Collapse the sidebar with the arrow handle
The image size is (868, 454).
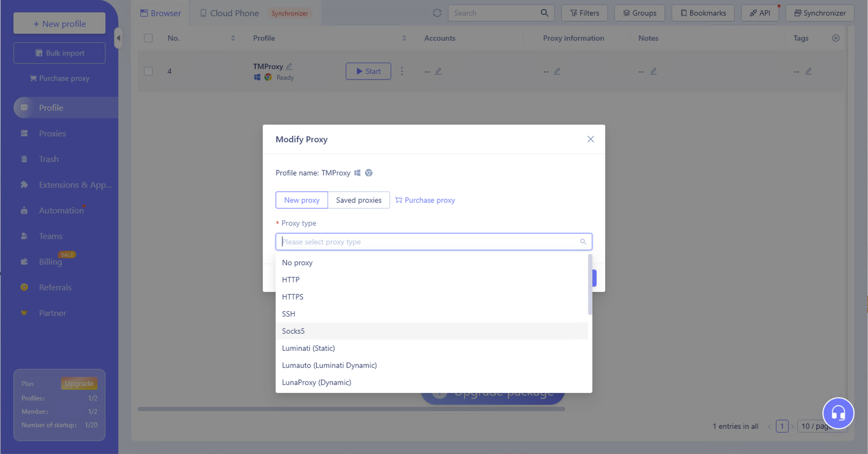point(118,38)
